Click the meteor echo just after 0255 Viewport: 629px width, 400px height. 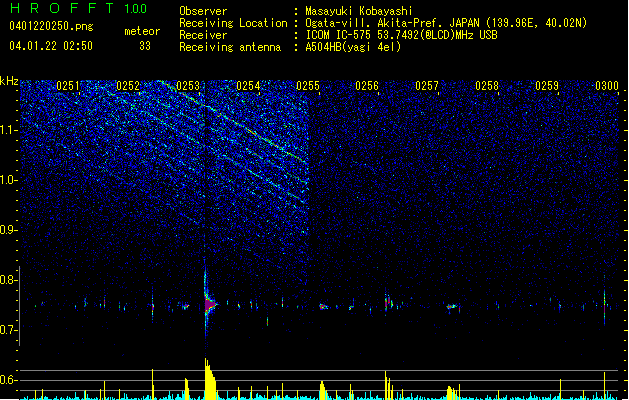(x=323, y=307)
